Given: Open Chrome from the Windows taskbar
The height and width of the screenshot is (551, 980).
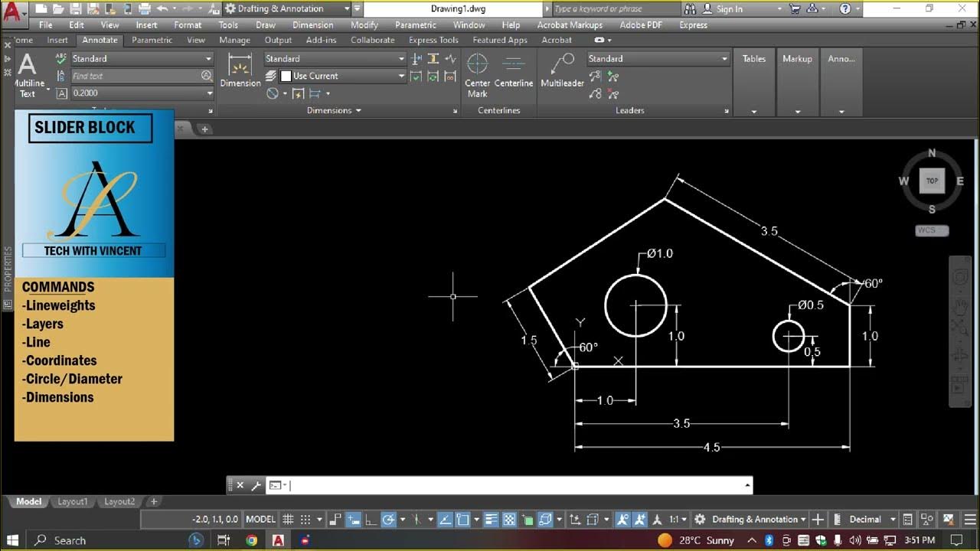Looking at the screenshot, I should pyautogui.click(x=251, y=540).
